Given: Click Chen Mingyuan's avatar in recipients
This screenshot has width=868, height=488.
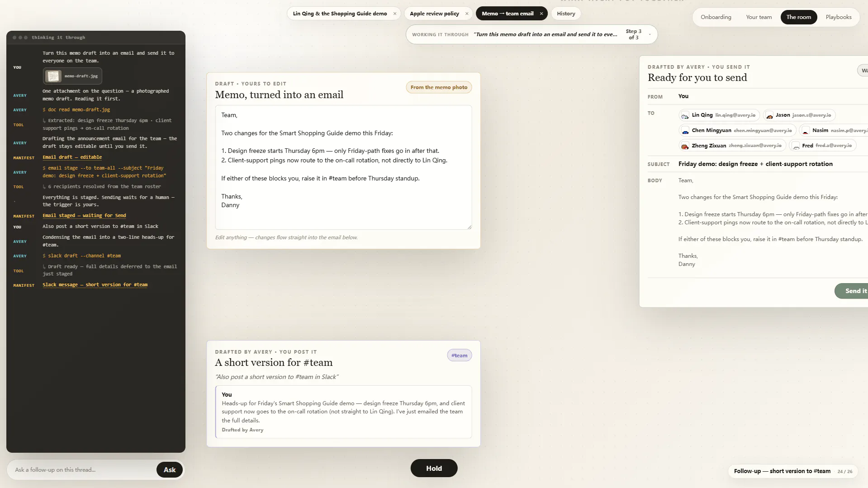Looking at the screenshot, I should tap(685, 131).
